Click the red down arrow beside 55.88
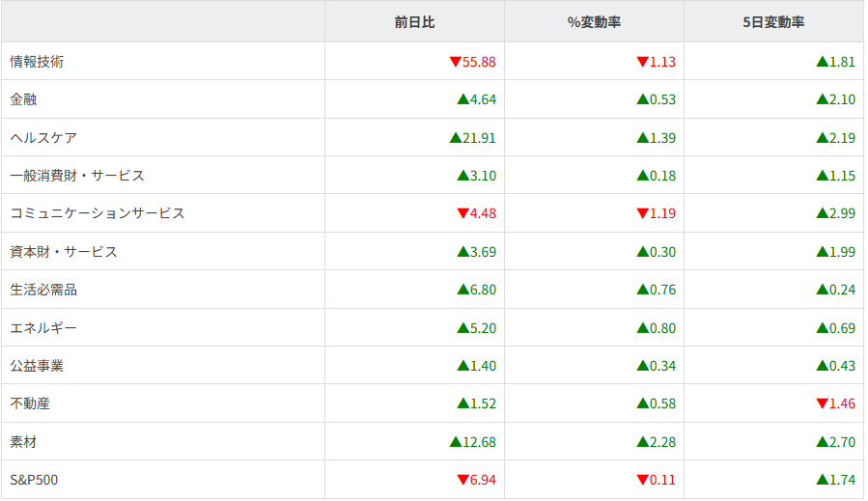This screenshot has height=501, width=868. 456,62
